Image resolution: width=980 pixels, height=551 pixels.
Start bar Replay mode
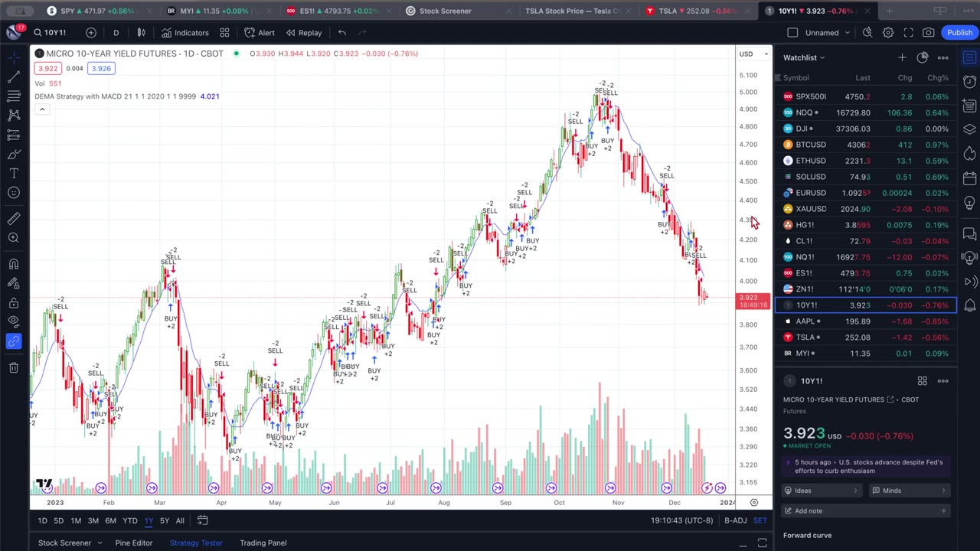(303, 33)
